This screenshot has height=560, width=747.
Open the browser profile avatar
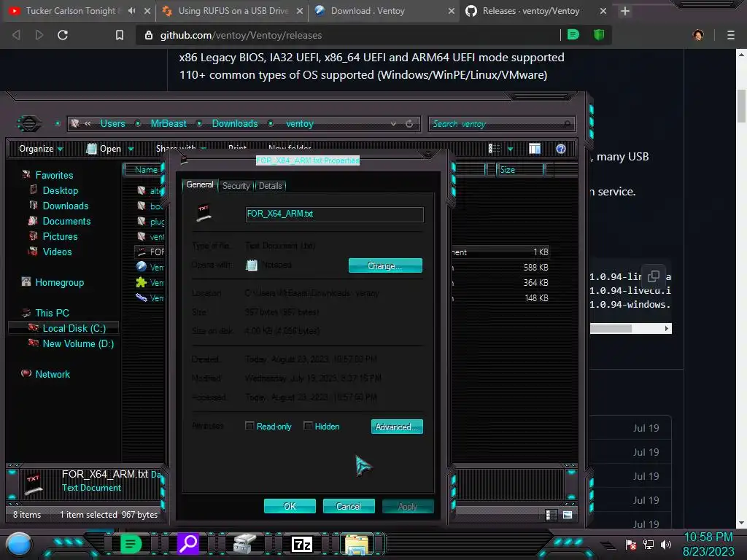click(698, 35)
